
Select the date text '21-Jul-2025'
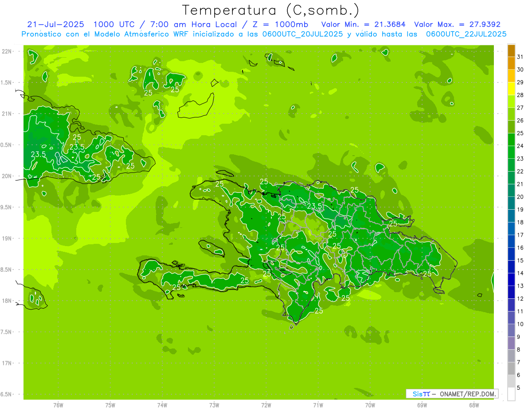pyautogui.click(x=56, y=24)
